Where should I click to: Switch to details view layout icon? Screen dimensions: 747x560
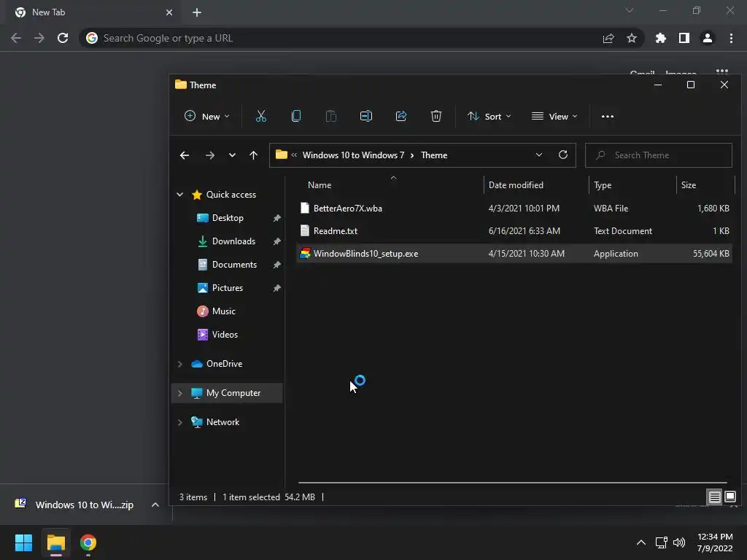click(x=714, y=497)
